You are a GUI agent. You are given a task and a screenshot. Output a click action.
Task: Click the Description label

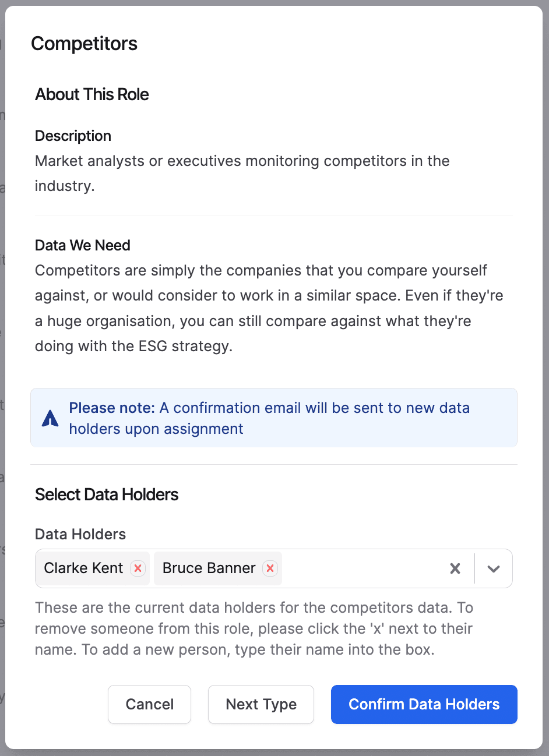73,136
